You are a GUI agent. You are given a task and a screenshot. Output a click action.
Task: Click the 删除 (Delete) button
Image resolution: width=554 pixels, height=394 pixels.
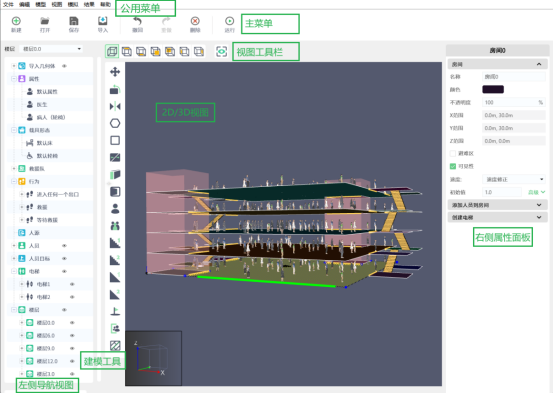click(x=195, y=24)
